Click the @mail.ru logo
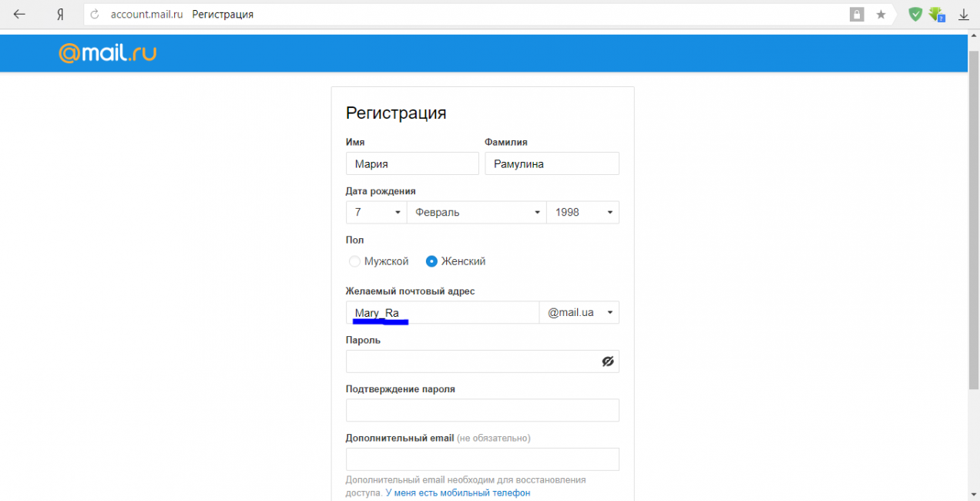The height and width of the screenshot is (501, 980). click(108, 53)
